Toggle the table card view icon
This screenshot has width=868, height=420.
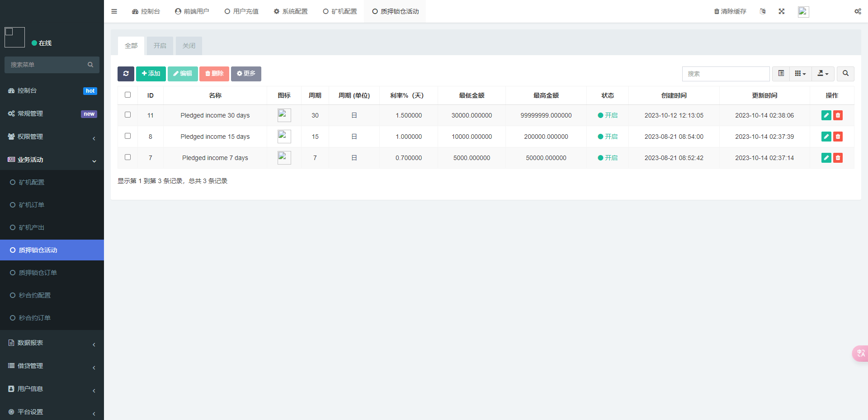click(781, 74)
